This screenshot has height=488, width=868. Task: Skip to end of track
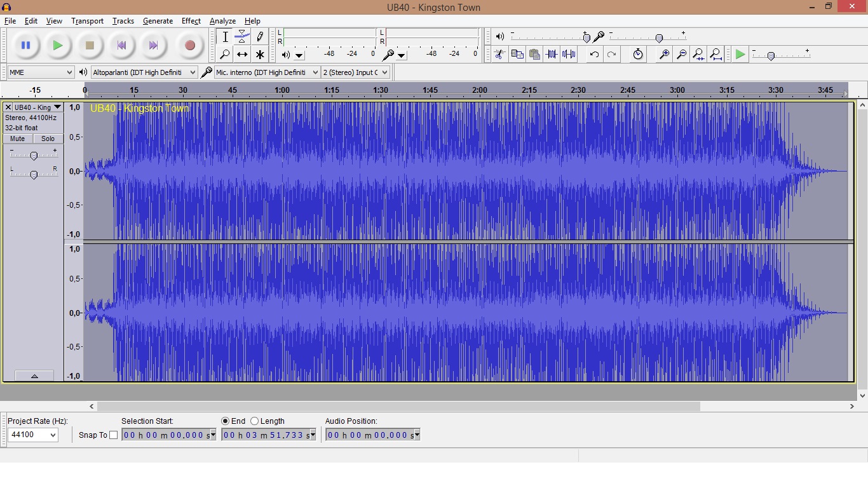[x=153, y=45]
